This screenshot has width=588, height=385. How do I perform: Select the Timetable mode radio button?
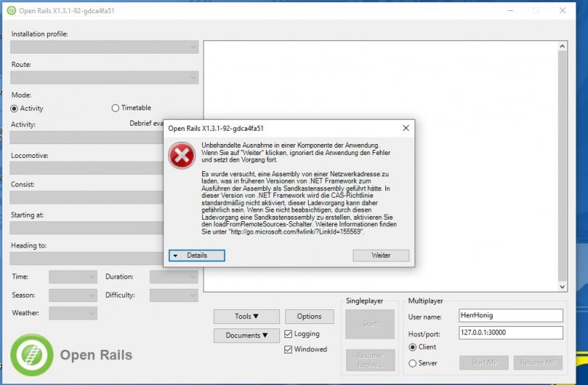point(115,108)
